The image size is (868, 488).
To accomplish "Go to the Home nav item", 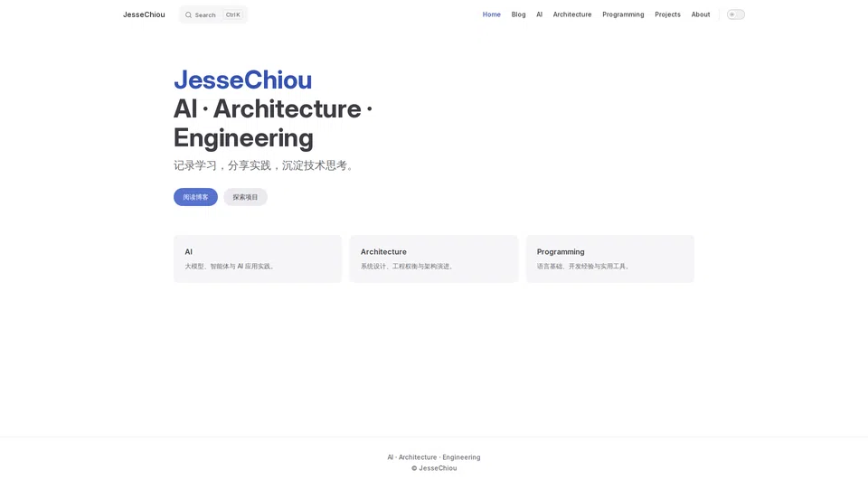I will [492, 14].
